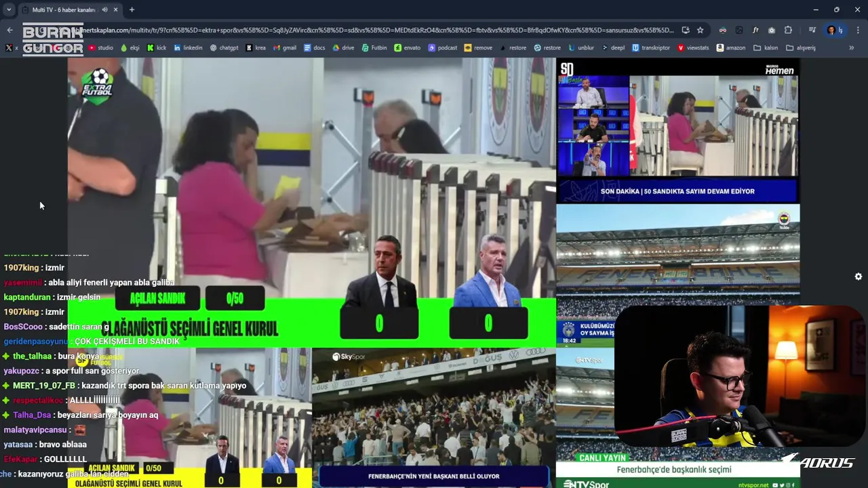Click chat user name yakupozc
The height and width of the screenshot is (488, 868).
click(x=21, y=371)
